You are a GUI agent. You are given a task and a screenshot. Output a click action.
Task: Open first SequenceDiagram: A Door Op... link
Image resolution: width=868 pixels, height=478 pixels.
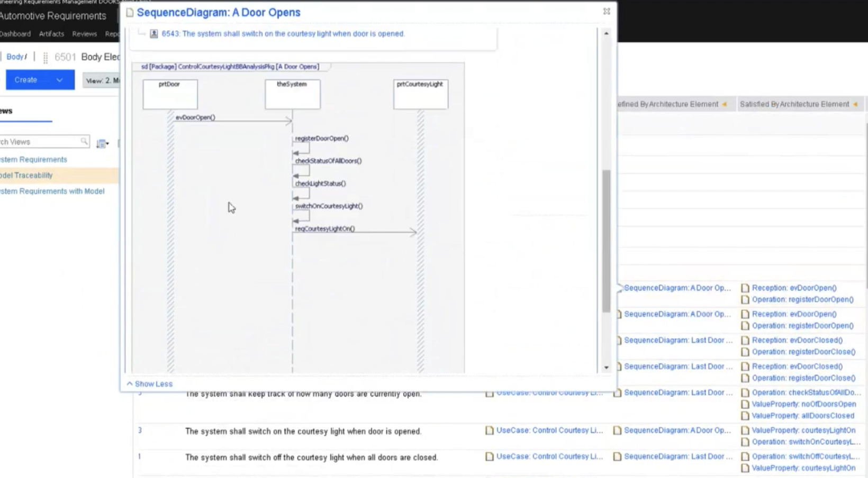click(677, 288)
